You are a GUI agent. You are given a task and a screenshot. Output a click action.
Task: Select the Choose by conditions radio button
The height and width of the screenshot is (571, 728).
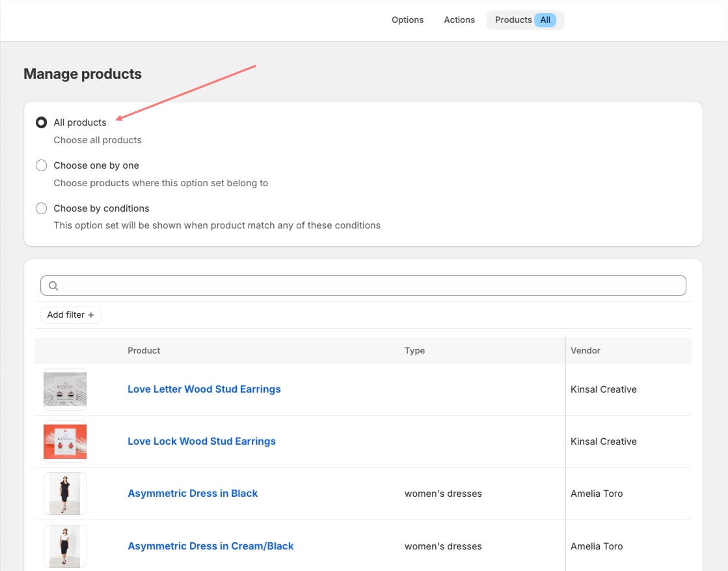42,208
